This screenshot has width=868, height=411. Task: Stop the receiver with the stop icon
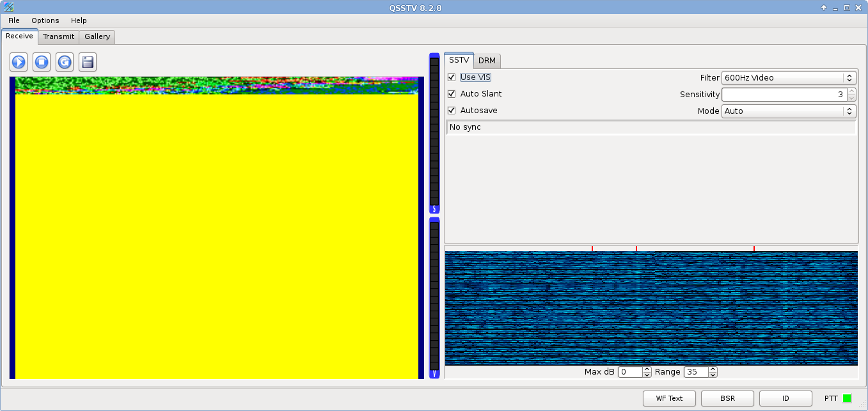pos(42,62)
